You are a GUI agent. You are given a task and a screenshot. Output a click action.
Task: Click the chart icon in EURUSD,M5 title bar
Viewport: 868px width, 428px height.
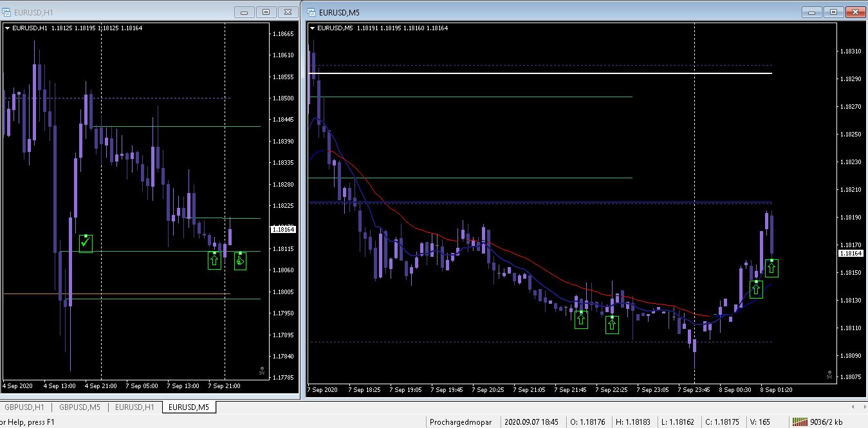pos(312,12)
